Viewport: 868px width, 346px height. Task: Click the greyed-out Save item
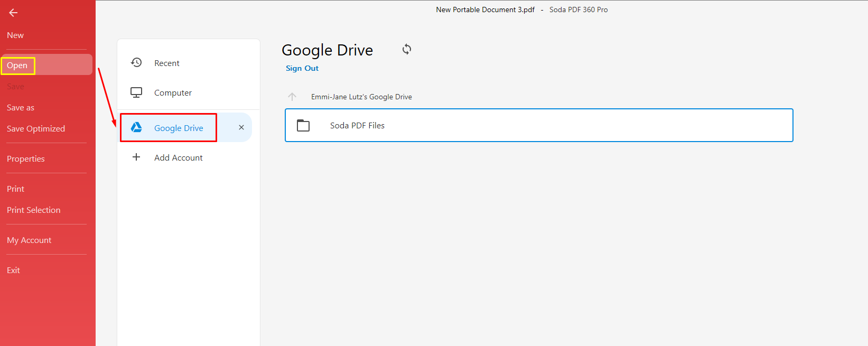pos(15,87)
